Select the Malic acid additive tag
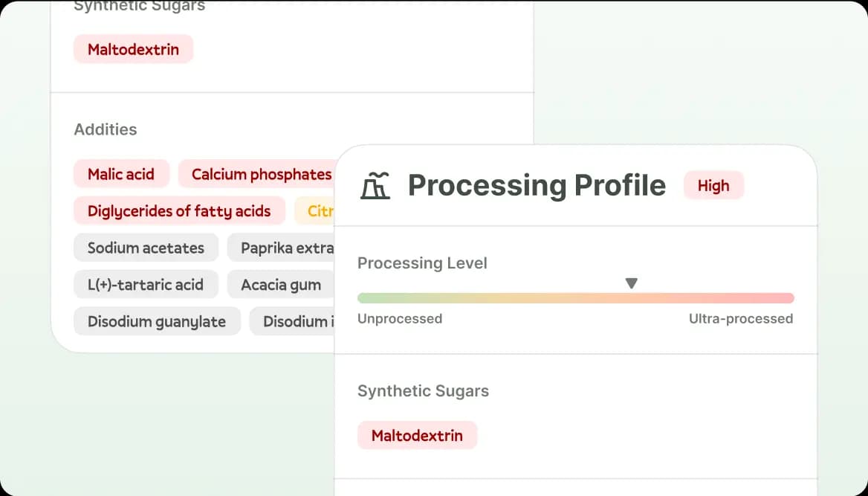The width and height of the screenshot is (868, 496). [121, 174]
